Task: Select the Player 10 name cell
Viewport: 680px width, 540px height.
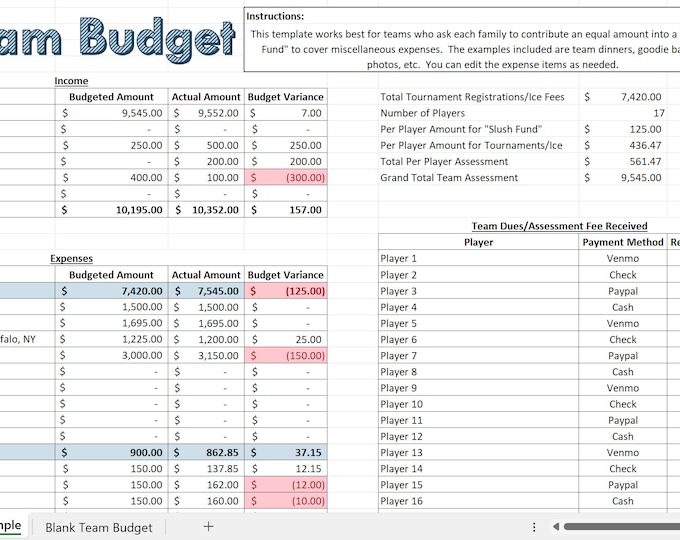Action: point(478,404)
